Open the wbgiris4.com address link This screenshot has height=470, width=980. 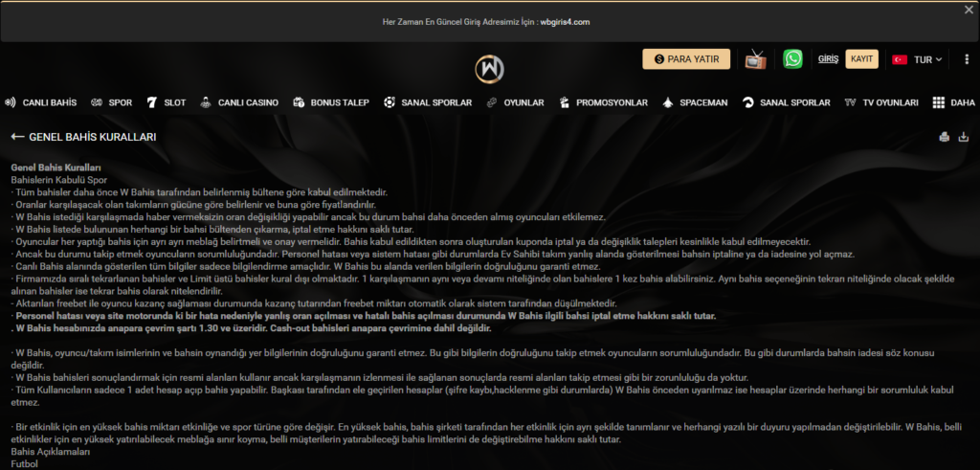565,22
